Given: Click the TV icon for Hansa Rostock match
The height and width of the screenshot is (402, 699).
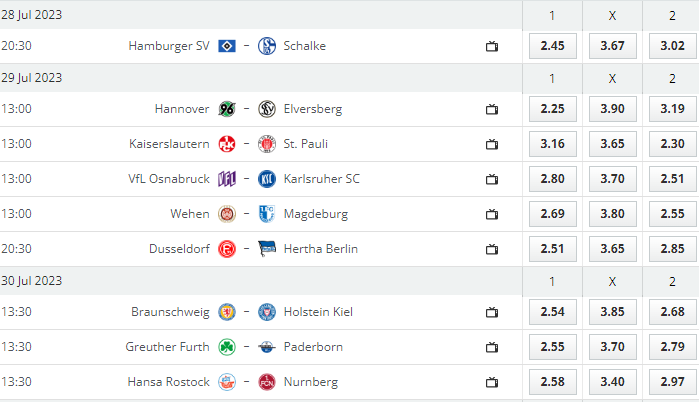Looking at the screenshot, I should click(492, 382).
